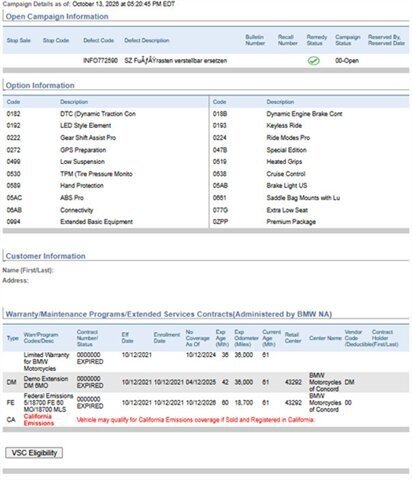Viewport: 412px width, 480px height.
Task: Click Gear Shift Assist Pro option
Action: coord(88,138)
